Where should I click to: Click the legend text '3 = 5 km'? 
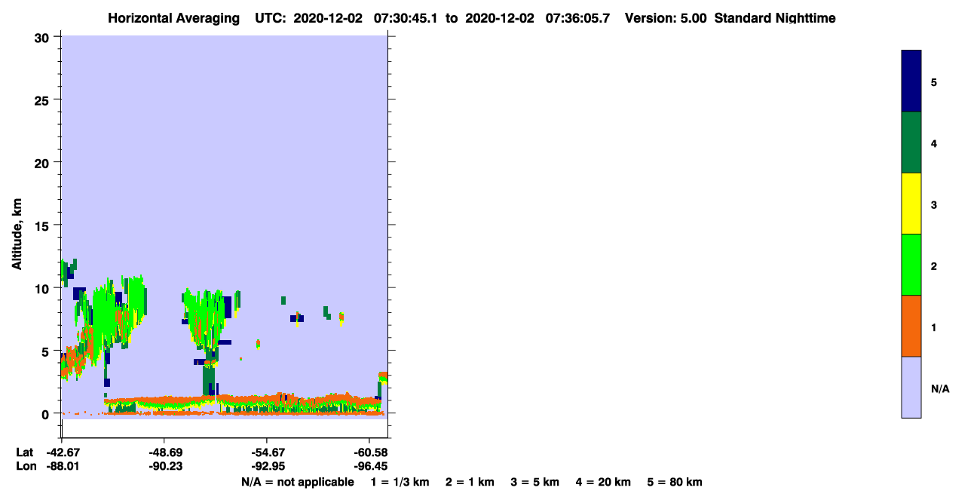(x=534, y=482)
